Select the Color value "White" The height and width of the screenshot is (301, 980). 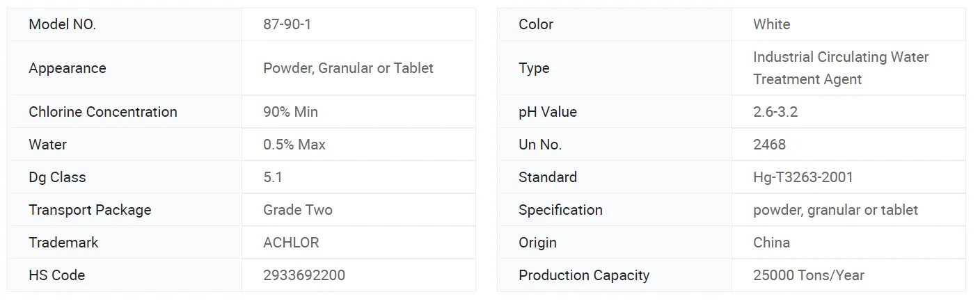pos(771,24)
